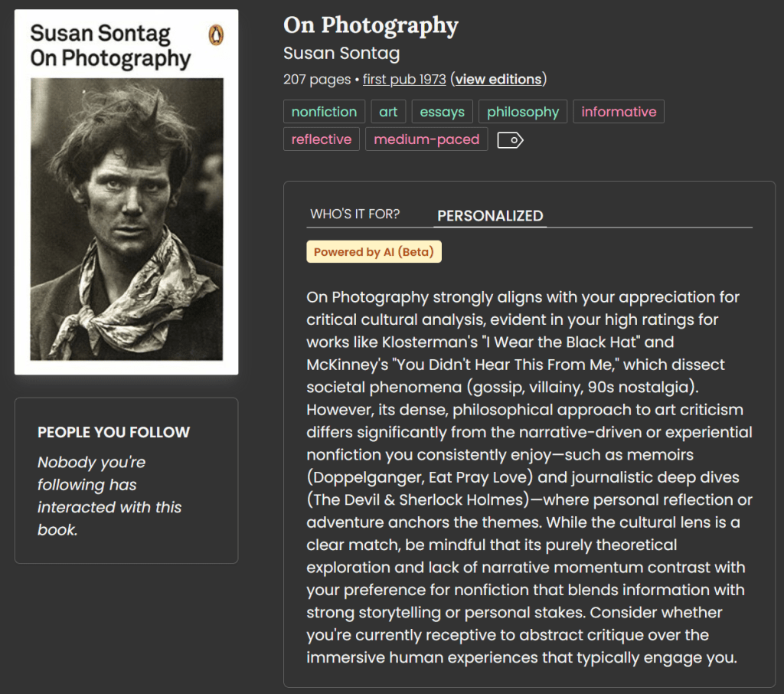Switch to the WHO'S IT FOR? tab
Image resolution: width=784 pixels, height=694 pixels.
click(355, 214)
